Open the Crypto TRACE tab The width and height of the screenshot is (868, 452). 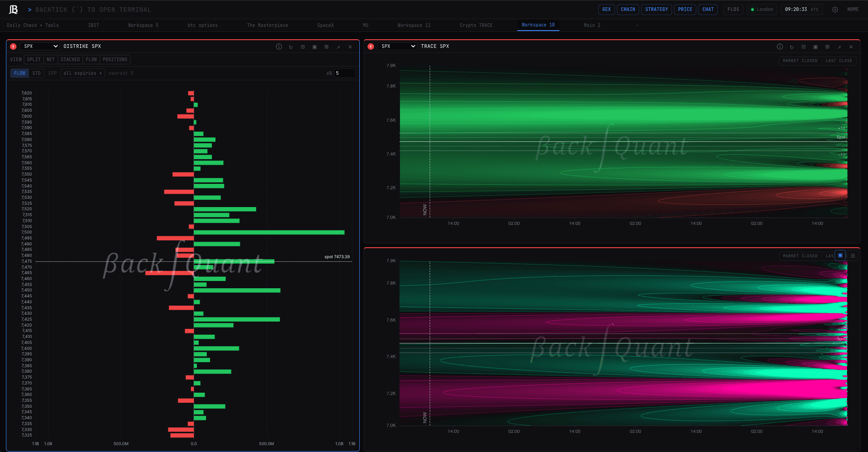point(476,26)
